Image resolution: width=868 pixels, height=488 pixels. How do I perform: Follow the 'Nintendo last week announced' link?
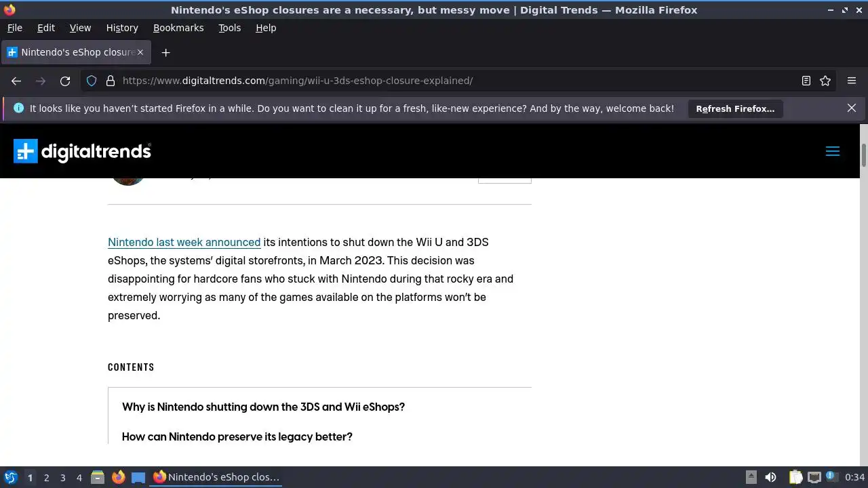pyautogui.click(x=184, y=242)
